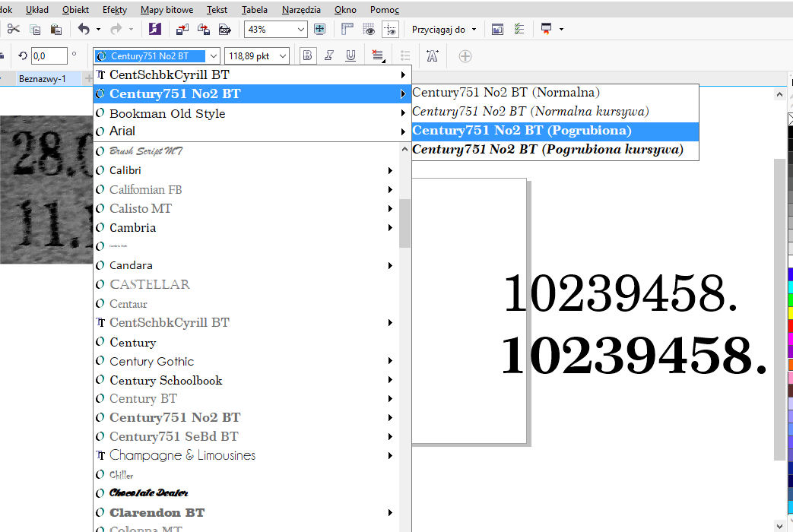This screenshot has width=793, height=532.
Task: Click the Cut scissors icon
Action: click(13, 30)
